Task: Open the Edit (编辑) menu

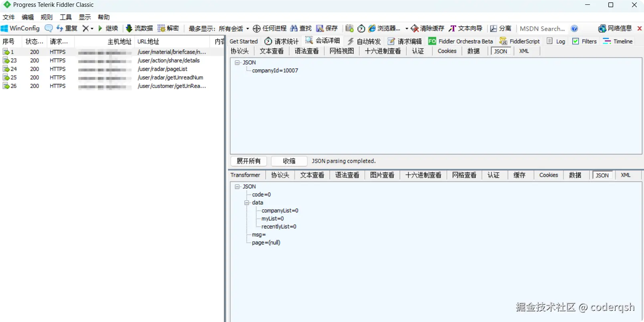Action: 28,17
